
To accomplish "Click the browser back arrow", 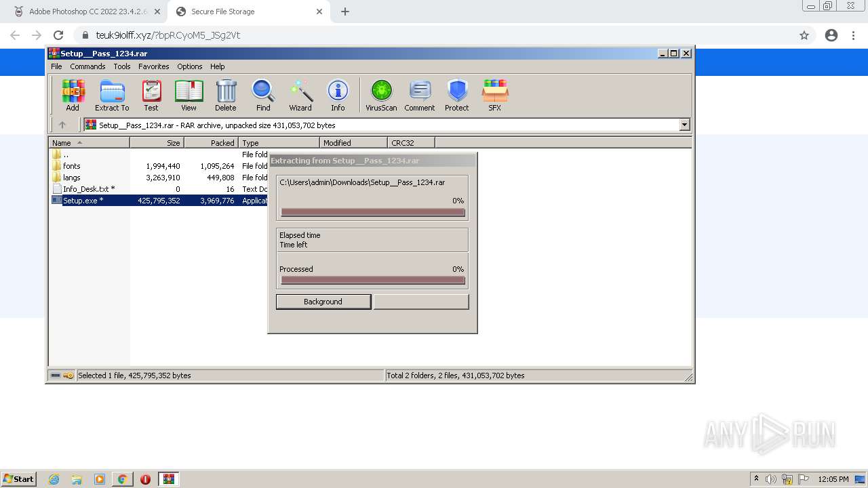I will (x=15, y=35).
